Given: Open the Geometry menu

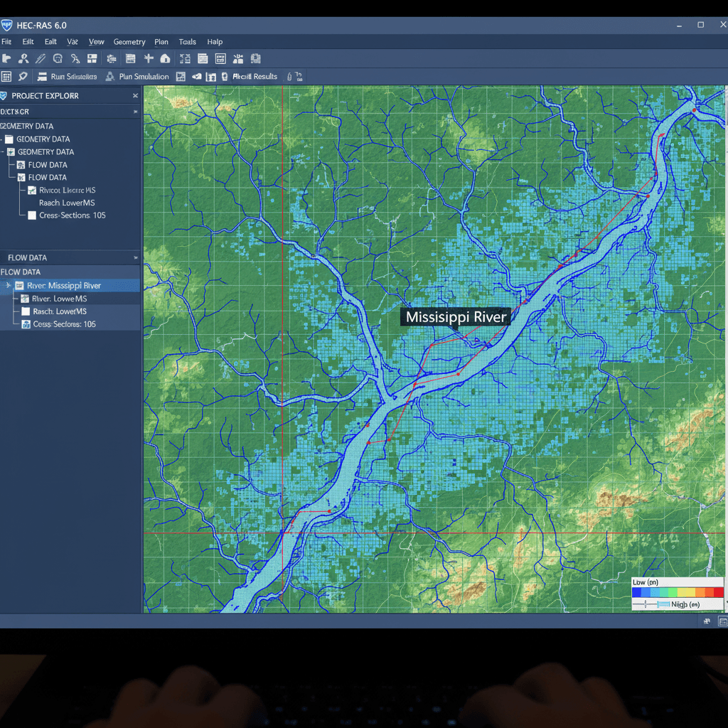Looking at the screenshot, I should (129, 42).
